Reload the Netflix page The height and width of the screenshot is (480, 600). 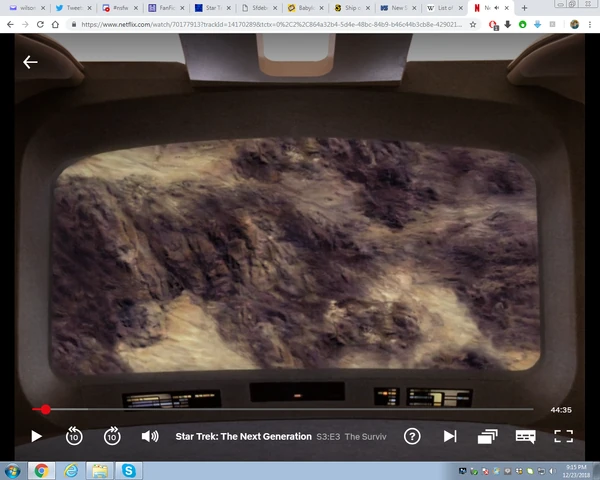point(40,24)
